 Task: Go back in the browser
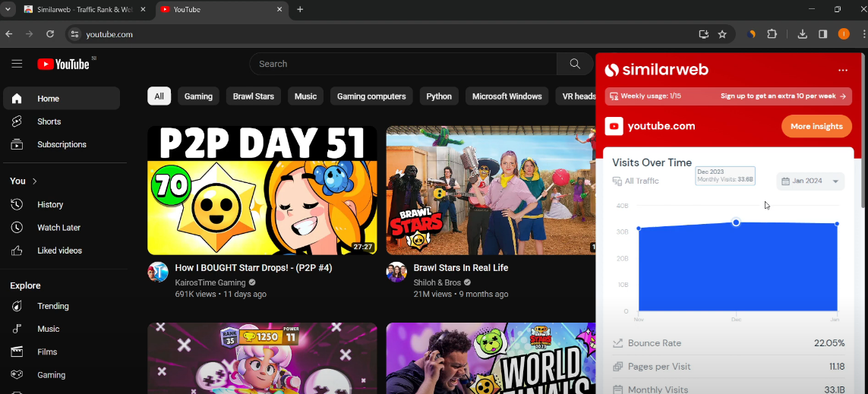point(9,34)
